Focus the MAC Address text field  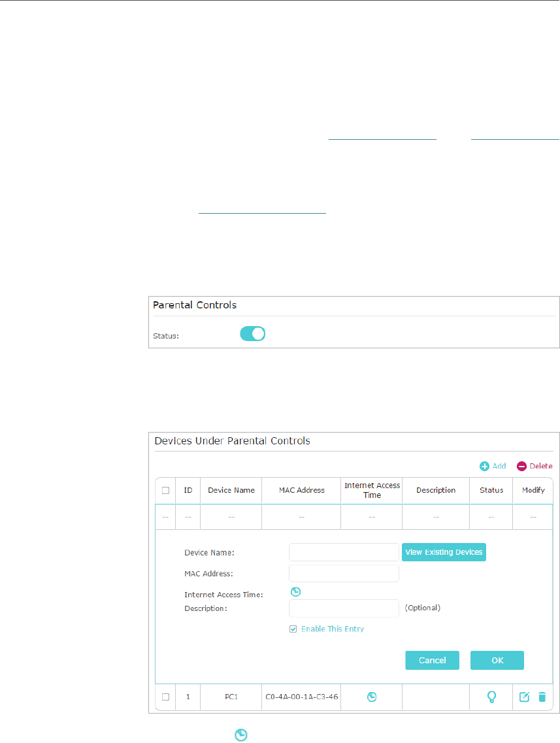(x=344, y=574)
